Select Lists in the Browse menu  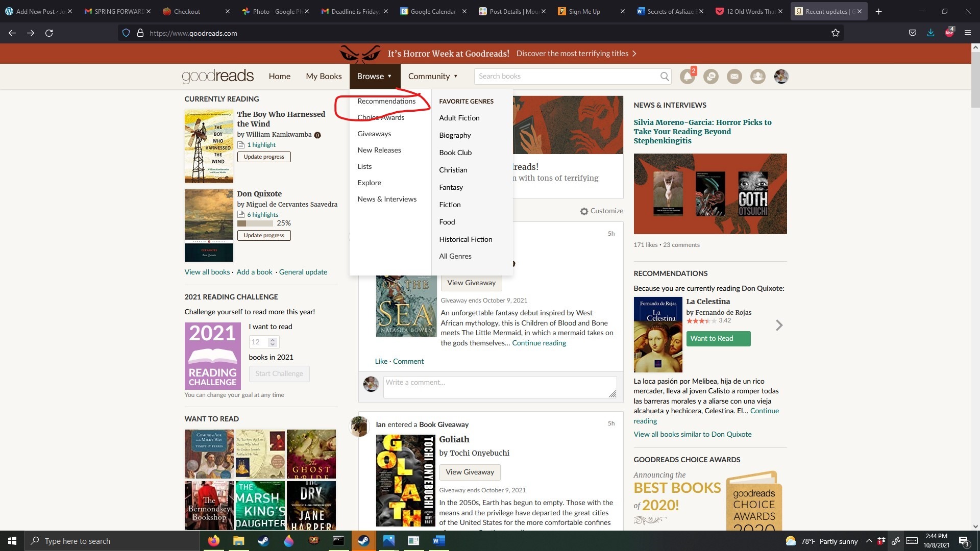364,166
